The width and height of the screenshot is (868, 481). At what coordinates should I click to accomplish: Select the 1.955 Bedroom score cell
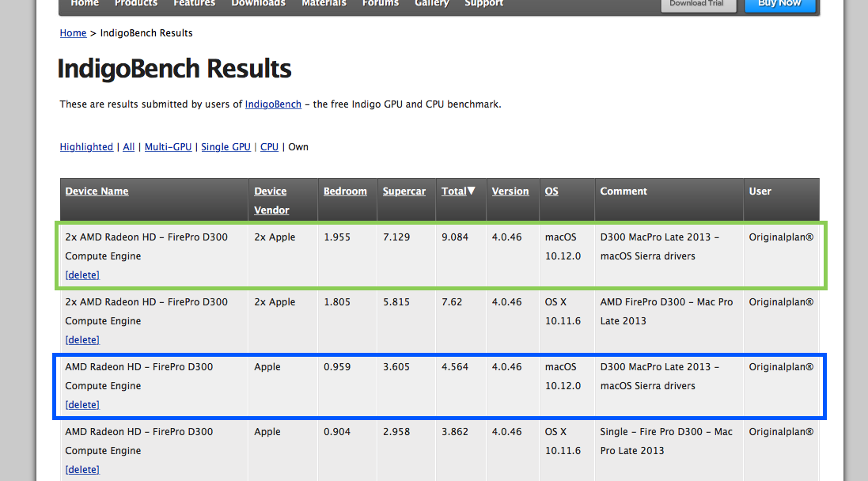[x=337, y=237]
